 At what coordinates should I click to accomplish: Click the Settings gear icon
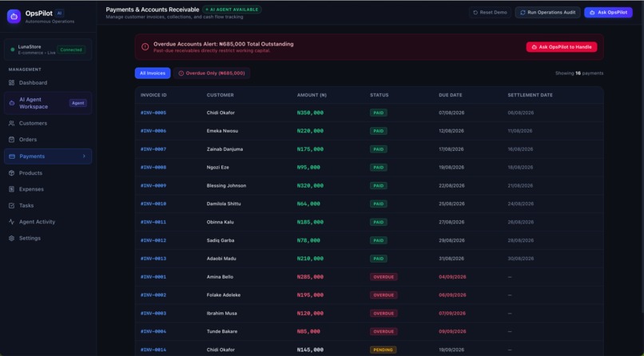pos(11,239)
